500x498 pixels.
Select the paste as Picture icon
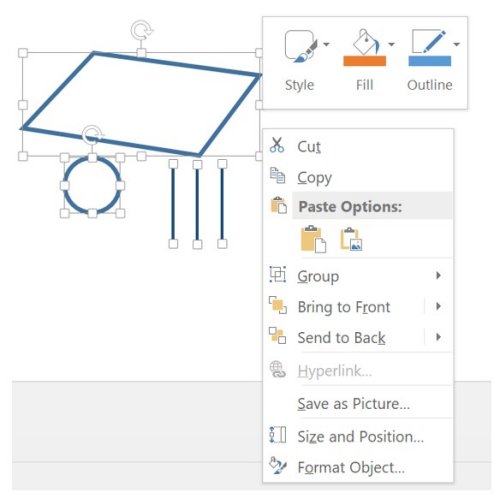(351, 239)
